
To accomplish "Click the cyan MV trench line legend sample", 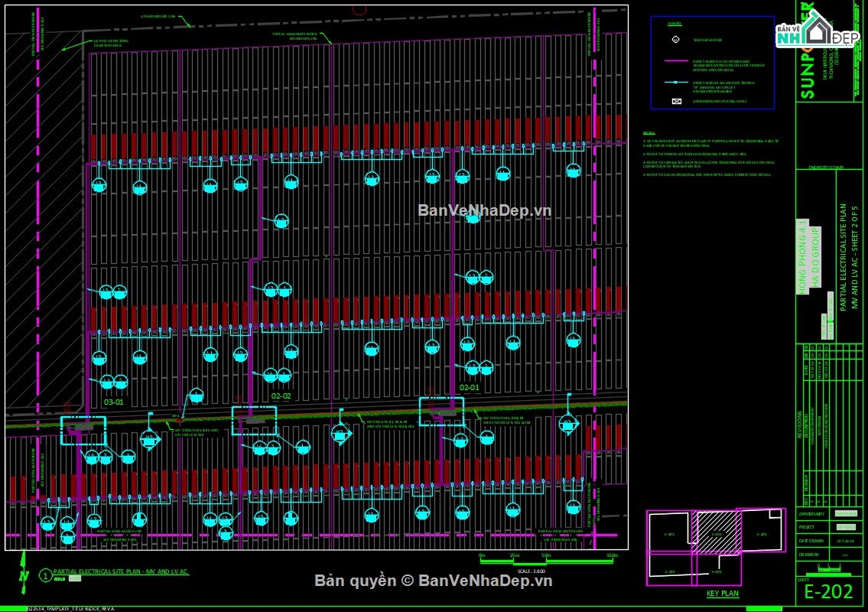I will (677, 83).
